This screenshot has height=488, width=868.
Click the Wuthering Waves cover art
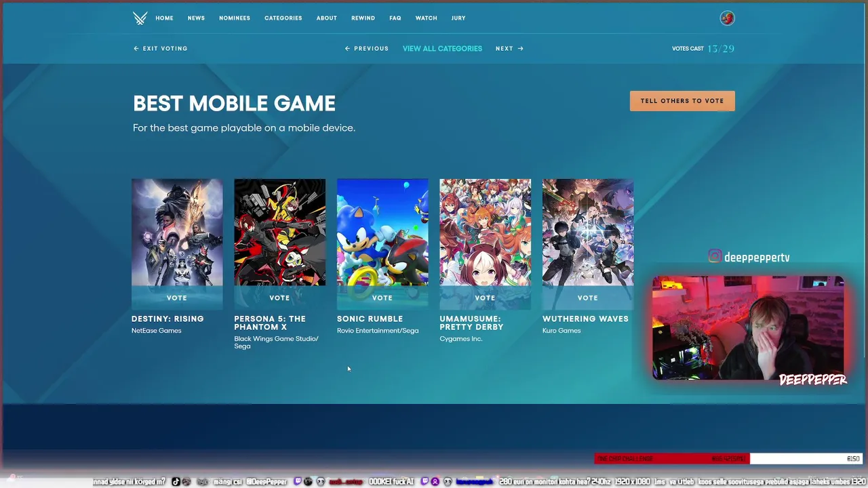[x=588, y=232]
